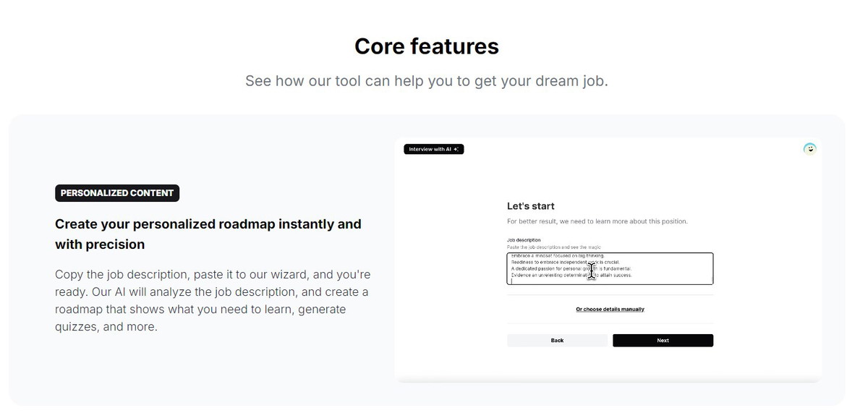This screenshot has width=868, height=413.
Task: Go back using the Back button
Action: [x=557, y=341]
